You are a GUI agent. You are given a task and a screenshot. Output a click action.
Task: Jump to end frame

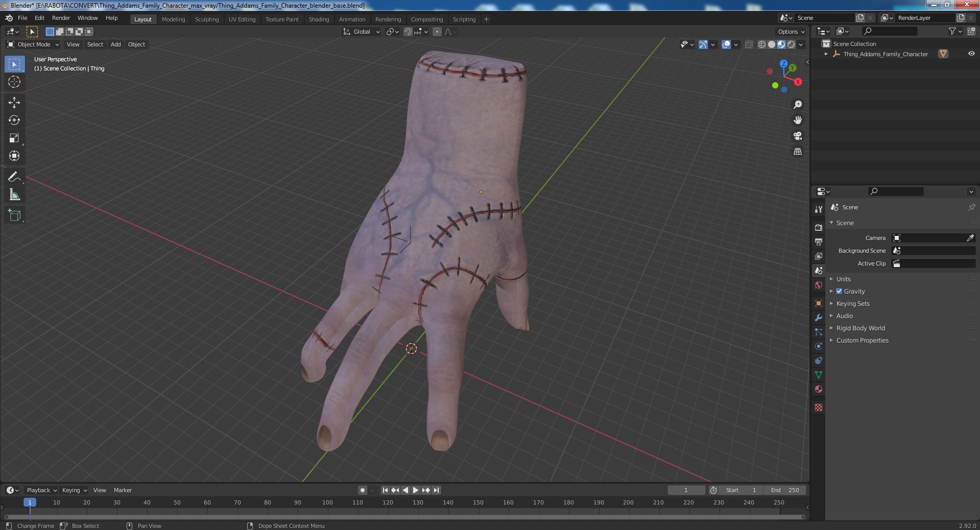pyautogui.click(x=436, y=490)
